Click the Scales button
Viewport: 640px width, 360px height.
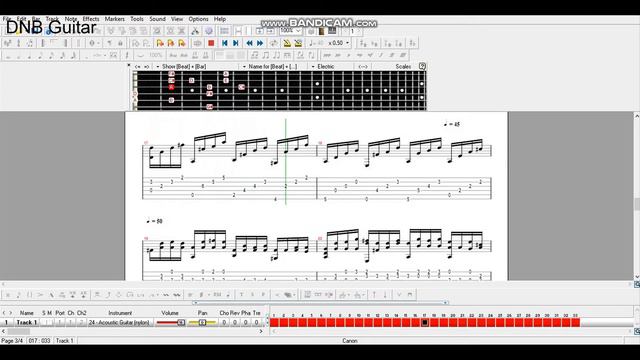pyautogui.click(x=403, y=67)
